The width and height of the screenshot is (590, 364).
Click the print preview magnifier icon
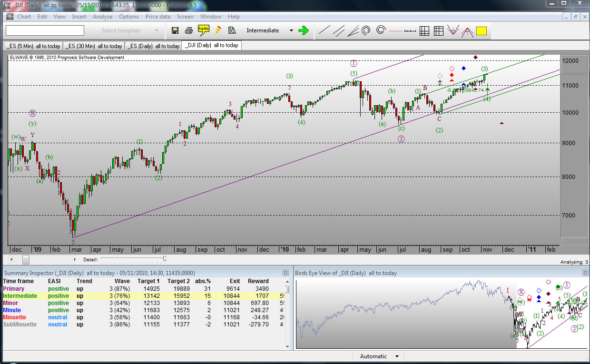click(232, 30)
